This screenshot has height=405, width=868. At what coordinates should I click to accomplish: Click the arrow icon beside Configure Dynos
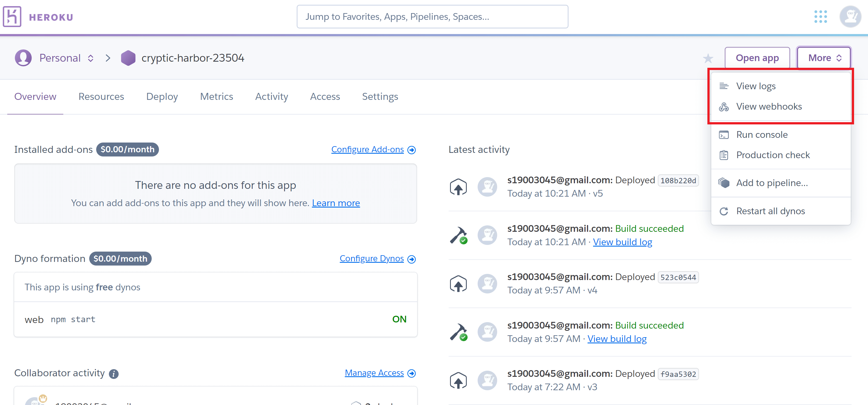coord(412,259)
